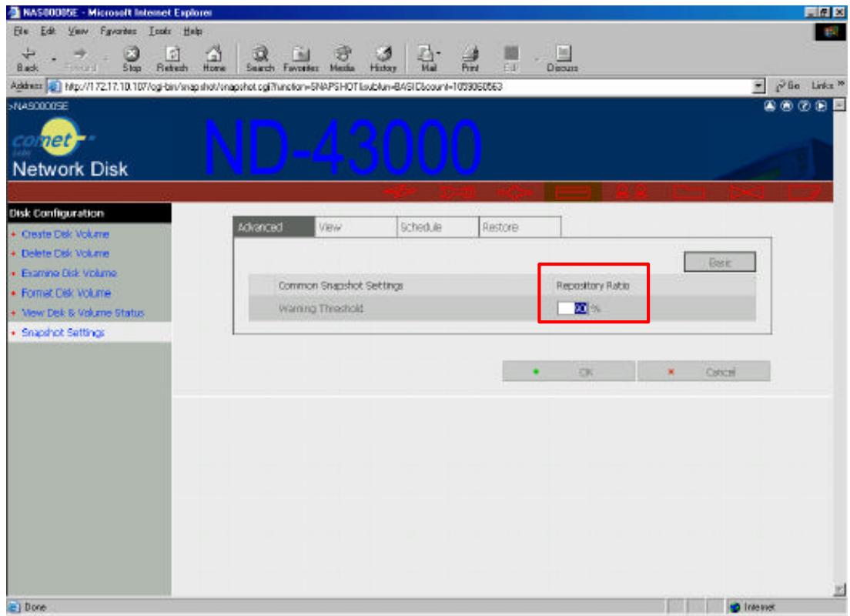Open the Back button dropdown arrow
This screenshot has width=850, height=616.
(53, 59)
